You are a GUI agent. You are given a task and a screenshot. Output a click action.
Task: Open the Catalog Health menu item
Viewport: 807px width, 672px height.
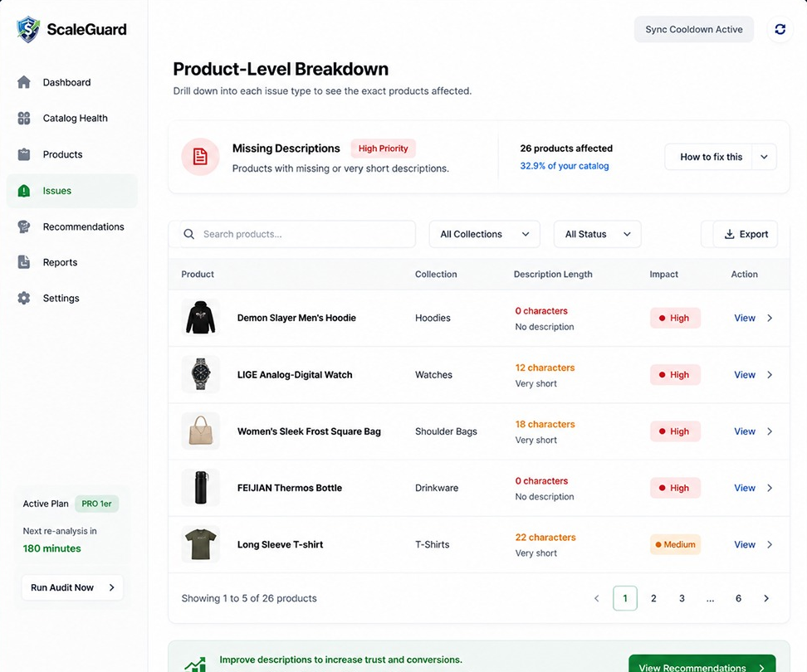pyautogui.click(x=72, y=119)
